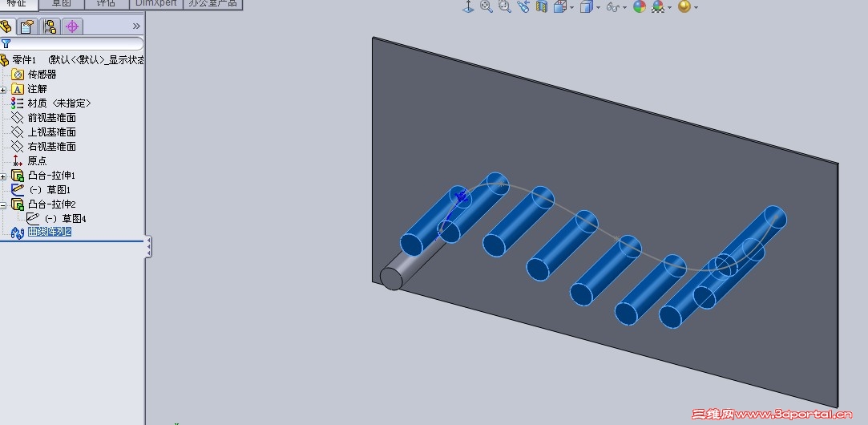Select the 上视基准面 top plane
Image resolution: width=868 pixels, height=425 pixels.
51,132
